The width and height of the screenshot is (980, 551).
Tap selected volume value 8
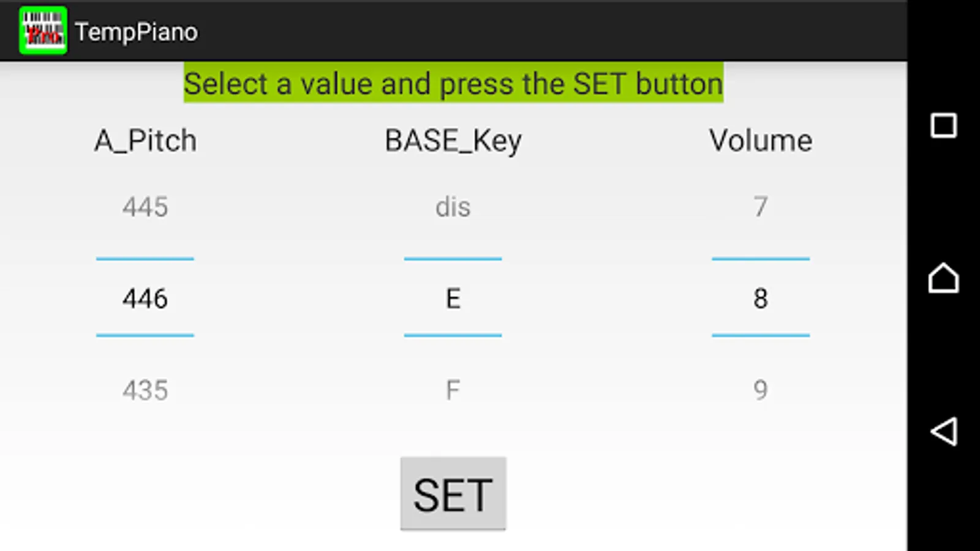760,299
